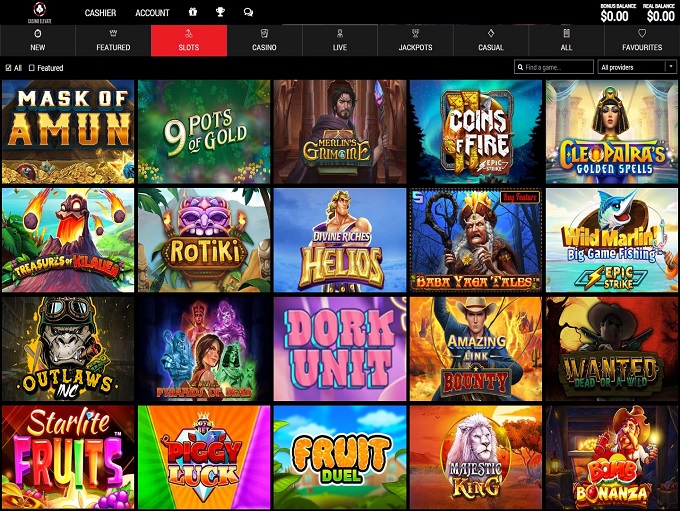Click the Find a game search field
Screen dimensions: 680x511
click(x=558, y=68)
